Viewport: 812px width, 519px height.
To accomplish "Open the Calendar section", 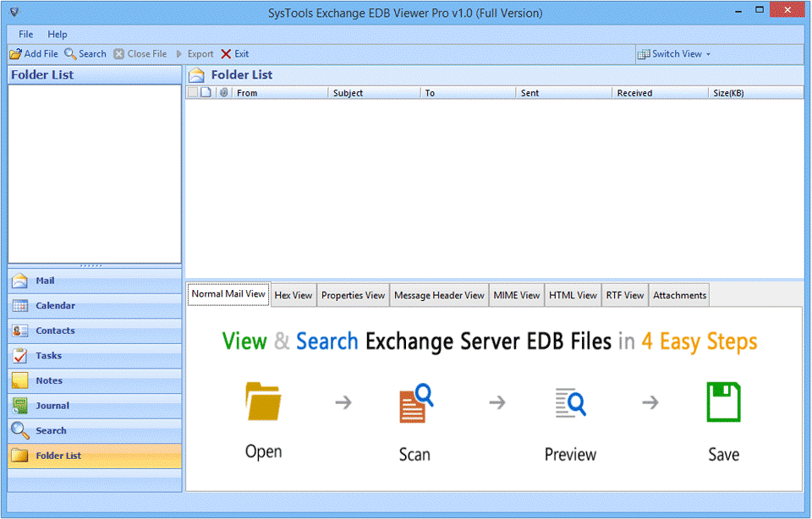I will pyautogui.click(x=55, y=306).
